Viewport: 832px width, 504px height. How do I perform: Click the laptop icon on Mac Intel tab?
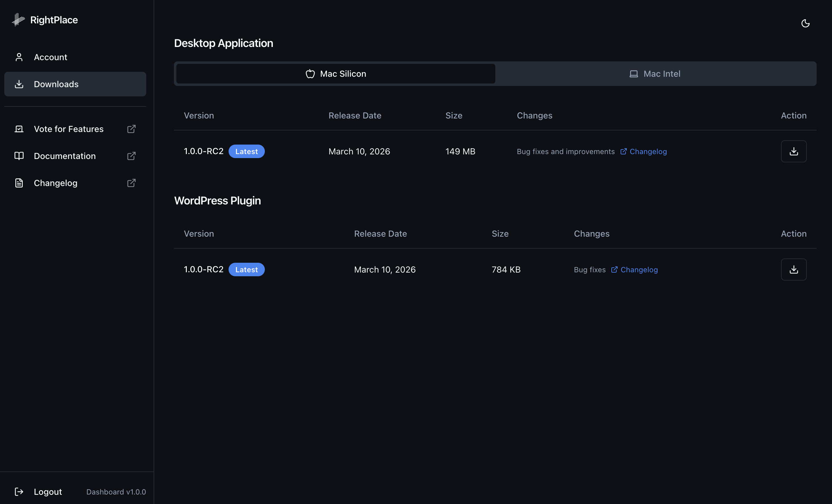pyautogui.click(x=634, y=74)
